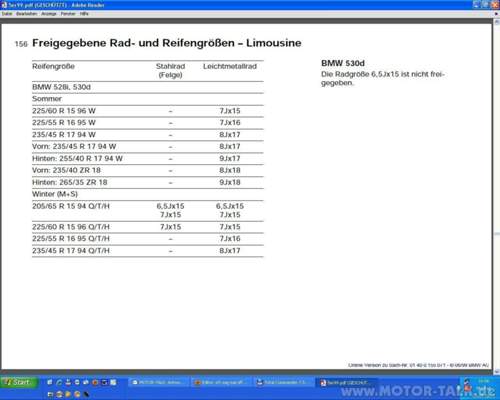Click the system tray clock
The width and height of the screenshot is (500, 400).
(x=483, y=381)
